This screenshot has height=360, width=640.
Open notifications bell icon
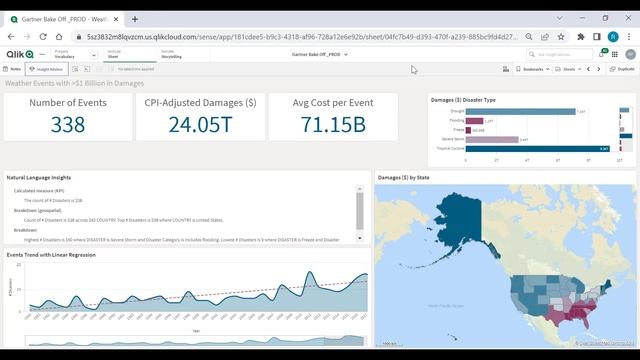coord(602,54)
